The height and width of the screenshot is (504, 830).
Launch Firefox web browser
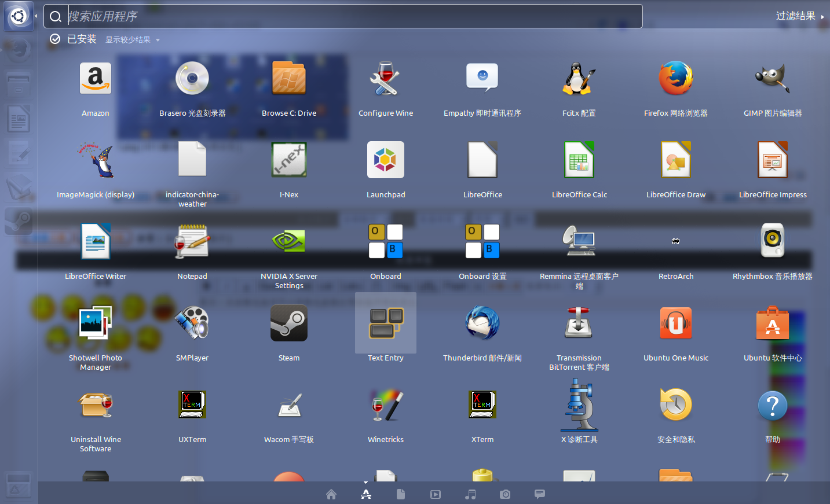tap(676, 79)
